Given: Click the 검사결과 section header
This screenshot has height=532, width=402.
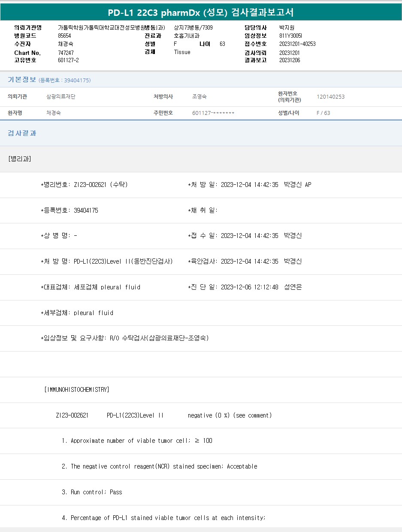Looking at the screenshot, I should click(22, 133).
